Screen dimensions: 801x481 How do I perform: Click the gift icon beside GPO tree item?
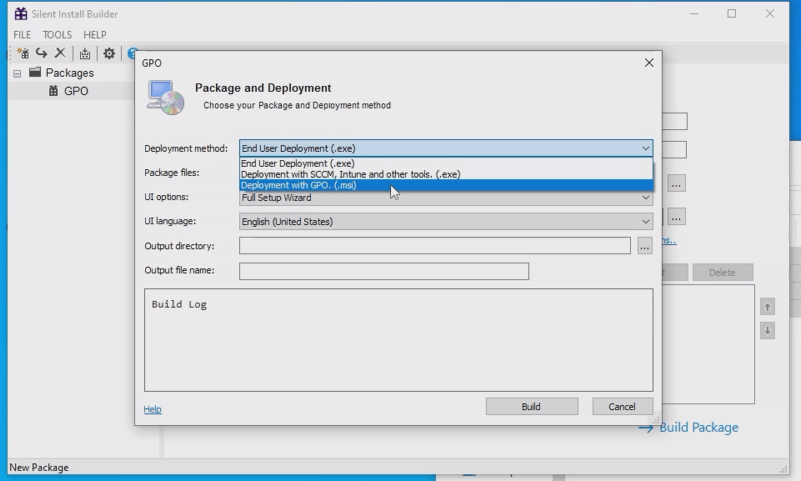[53, 90]
